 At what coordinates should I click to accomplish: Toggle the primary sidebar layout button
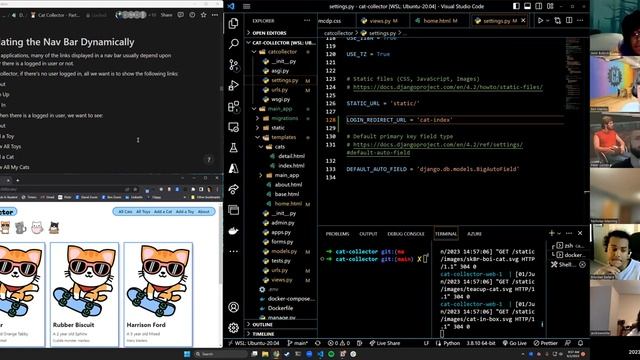point(516,6)
